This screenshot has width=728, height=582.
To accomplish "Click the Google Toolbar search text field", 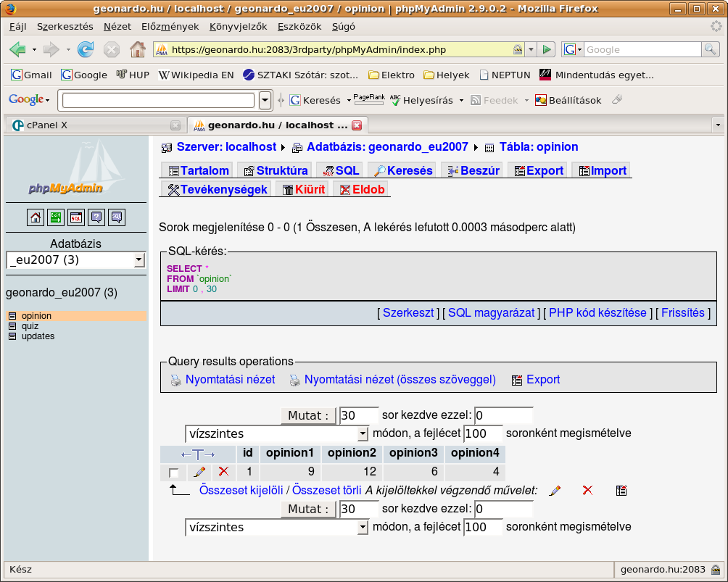I will 158,100.
